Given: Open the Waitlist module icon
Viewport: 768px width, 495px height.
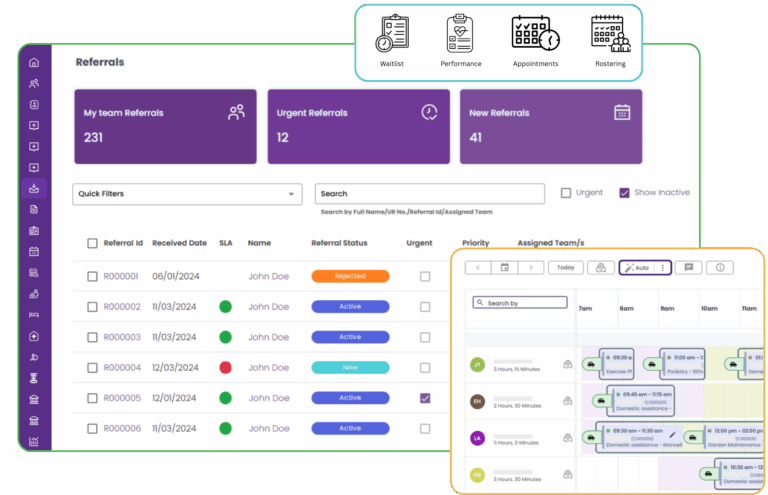Looking at the screenshot, I should (391, 35).
